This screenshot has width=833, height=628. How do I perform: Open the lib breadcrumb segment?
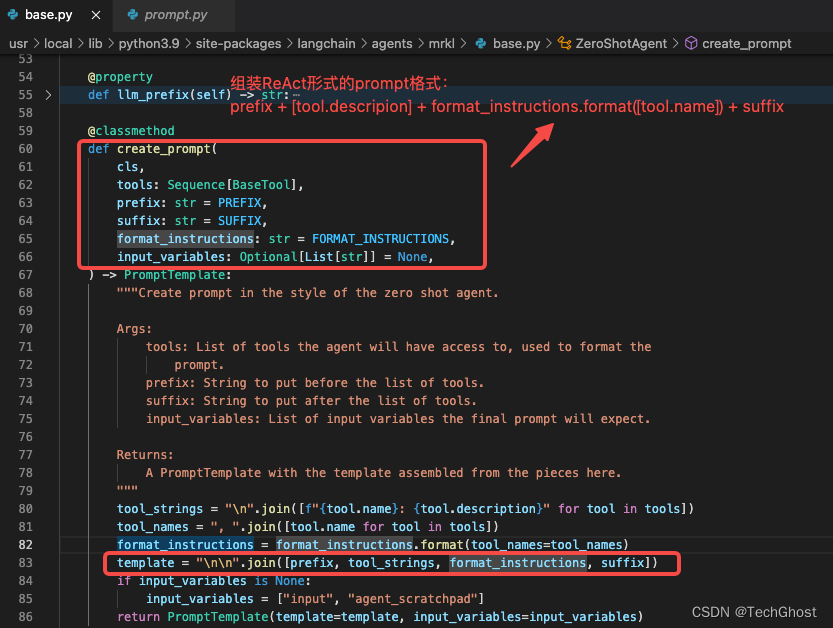point(95,44)
